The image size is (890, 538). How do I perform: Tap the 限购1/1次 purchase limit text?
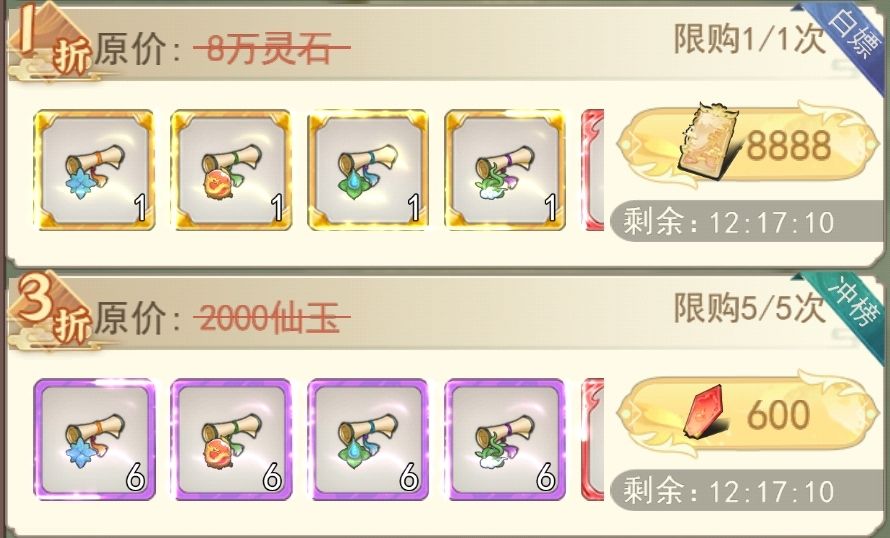pyautogui.click(x=749, y=39)
